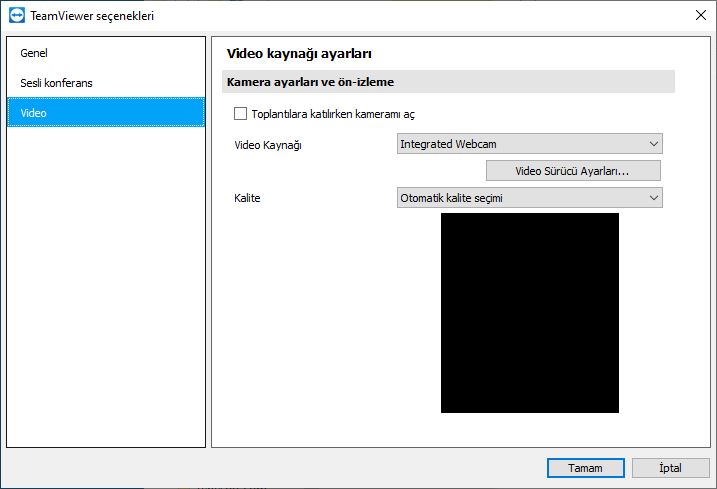Click the 'Video kaynağı ayarları' heading
Viewport: 717px width, 489px height.
click(x=299, y=54)
